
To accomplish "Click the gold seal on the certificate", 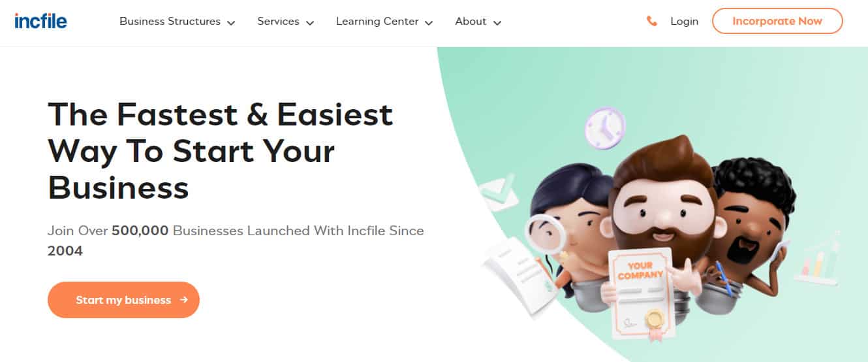I will click(657, 323).
